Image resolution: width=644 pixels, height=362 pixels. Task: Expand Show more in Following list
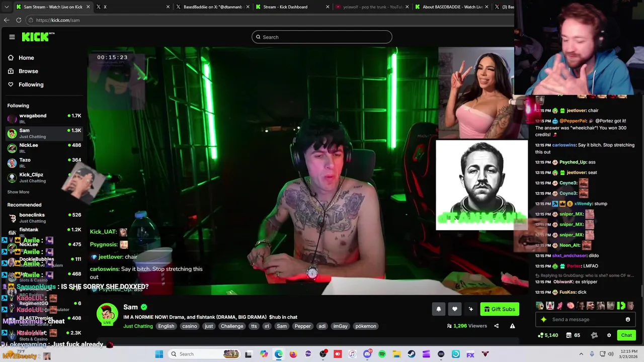click(18, 192)
